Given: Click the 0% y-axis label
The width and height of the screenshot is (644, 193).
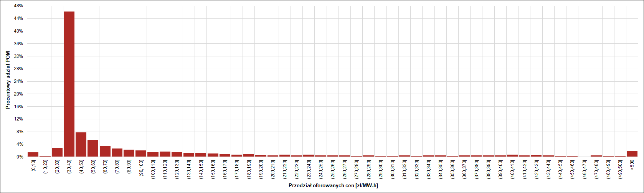Looking at the screenshot, I should point(20,157).
